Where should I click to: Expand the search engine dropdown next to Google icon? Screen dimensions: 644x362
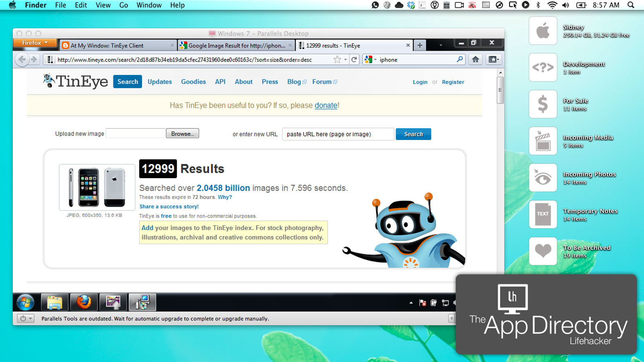point(375,60)
